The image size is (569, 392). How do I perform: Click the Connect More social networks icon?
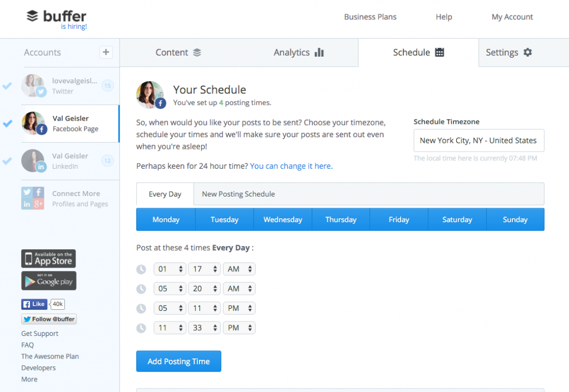click(33, 198)
